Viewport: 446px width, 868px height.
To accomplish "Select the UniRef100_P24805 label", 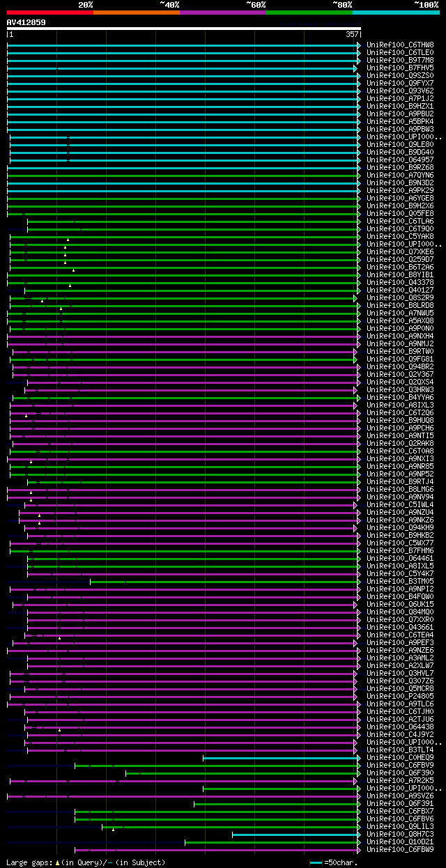I will (x=401, y=696).
